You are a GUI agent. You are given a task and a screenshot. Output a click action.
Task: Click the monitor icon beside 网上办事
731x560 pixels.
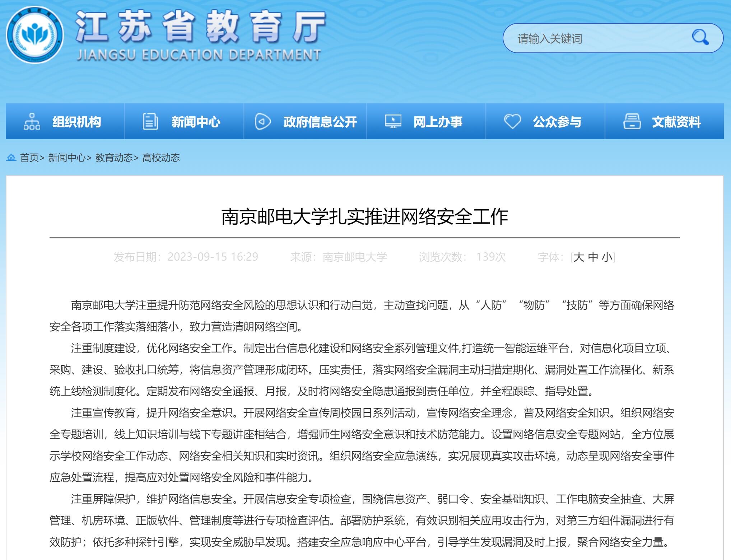(393, 121)
